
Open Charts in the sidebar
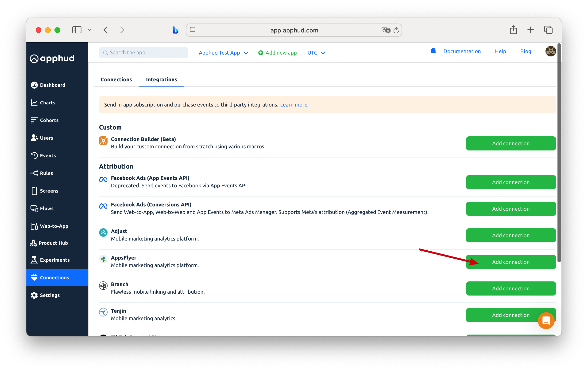click(x=57, y=103)
